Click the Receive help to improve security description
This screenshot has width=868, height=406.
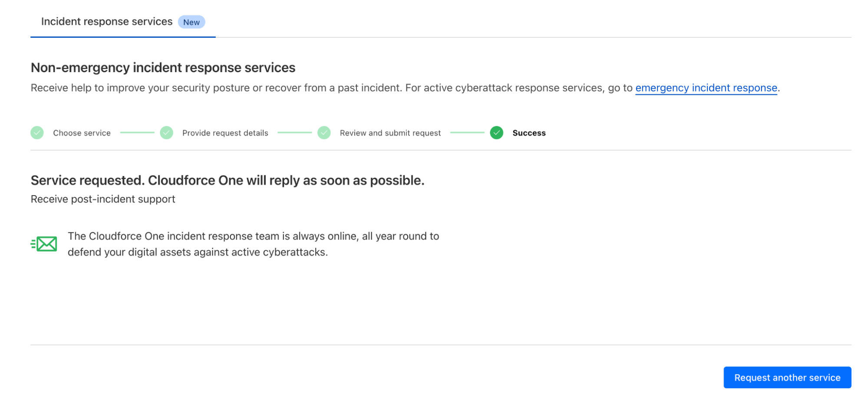tap(330, 88)
